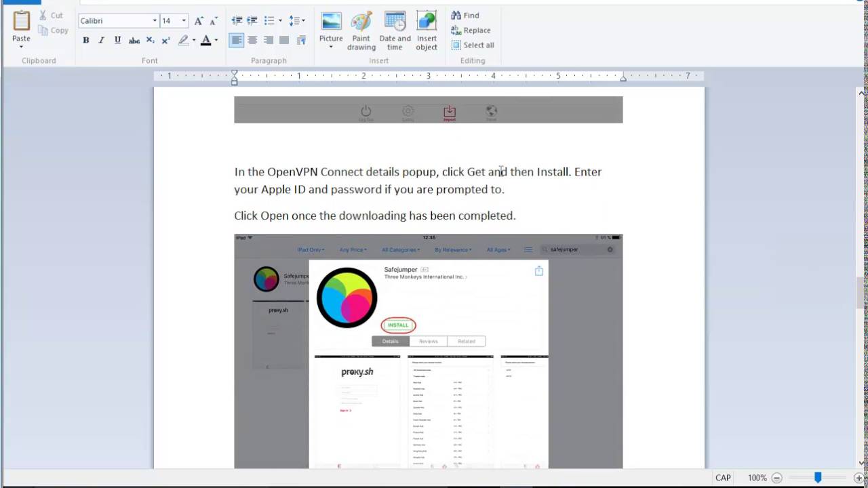Click the zoom out minus button
This screenshot has height=488, width=868.
[777, 478]
